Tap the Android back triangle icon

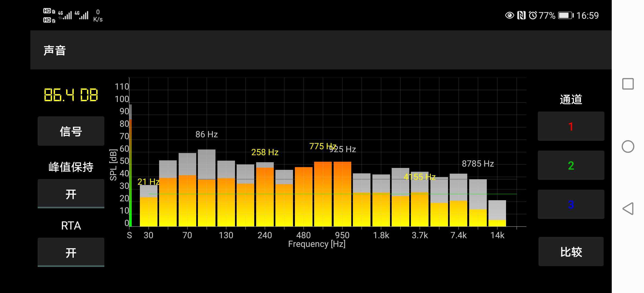coord(628,209)
